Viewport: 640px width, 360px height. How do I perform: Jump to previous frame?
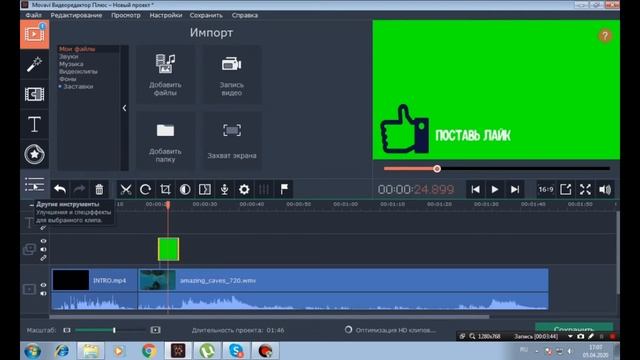click(475, 189)
